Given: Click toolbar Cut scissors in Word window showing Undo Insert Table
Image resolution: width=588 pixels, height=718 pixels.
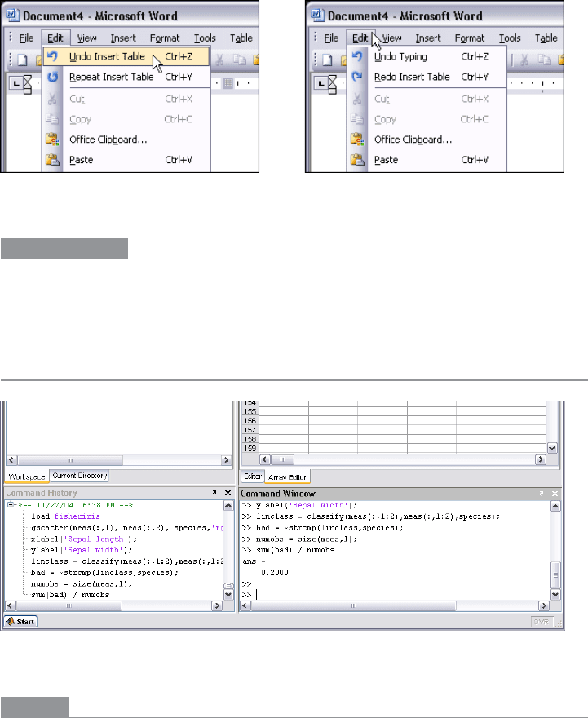Looking at the screenshot, I should (219, 60).
